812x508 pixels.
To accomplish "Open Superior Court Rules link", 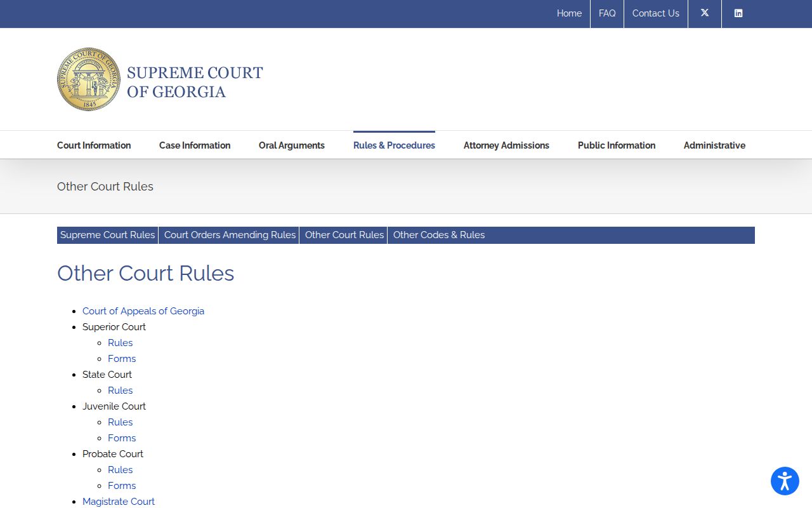I will tap(121, 343).
